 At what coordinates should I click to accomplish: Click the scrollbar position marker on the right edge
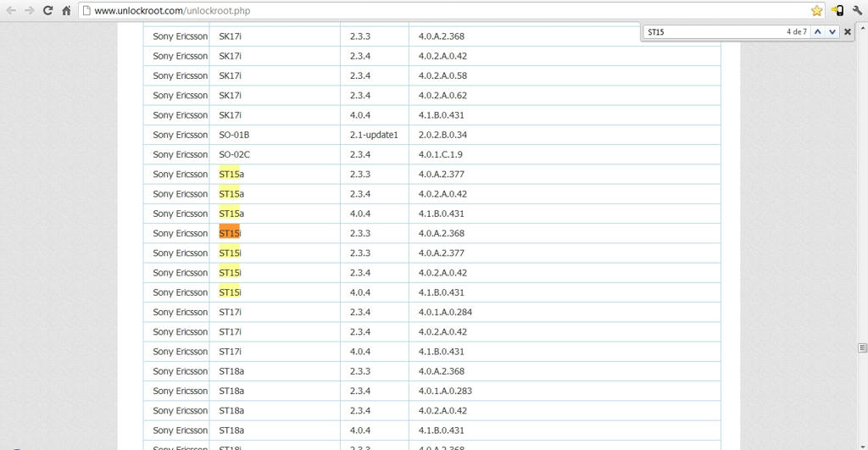click(862, 347)
